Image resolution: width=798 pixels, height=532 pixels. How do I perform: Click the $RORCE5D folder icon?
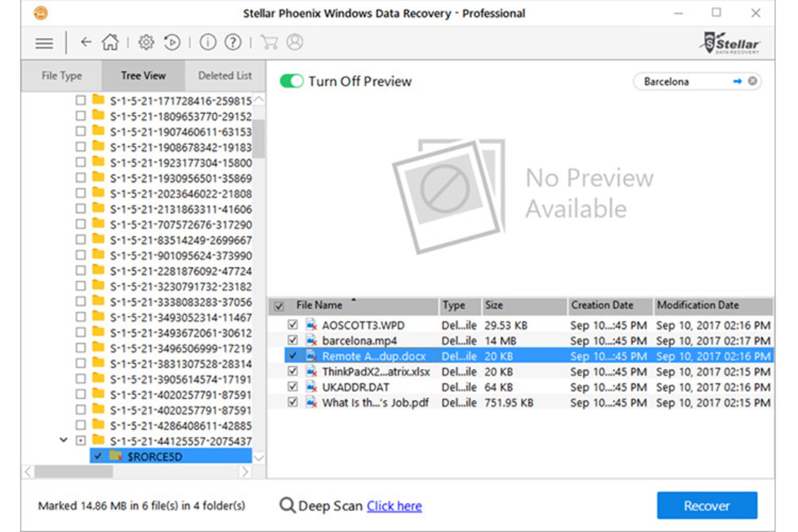116,456
